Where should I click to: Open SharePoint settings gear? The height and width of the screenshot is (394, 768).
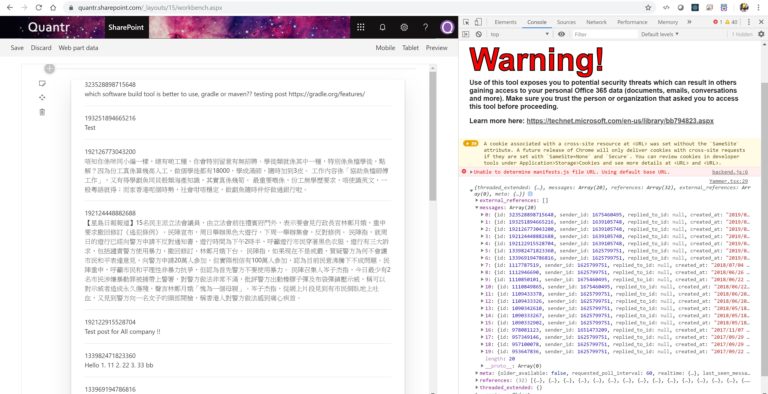404,27
